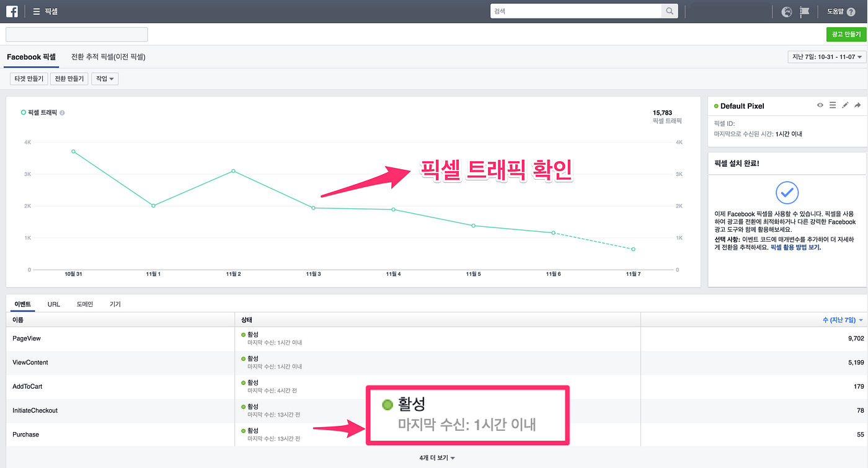Open the hamburger menu next to 픽셀

37,11
